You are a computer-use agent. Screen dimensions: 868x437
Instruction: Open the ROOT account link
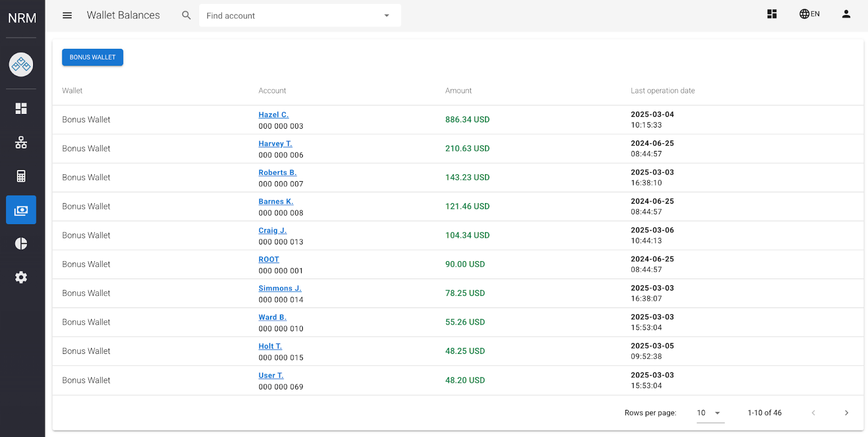(x=269, y=259)
